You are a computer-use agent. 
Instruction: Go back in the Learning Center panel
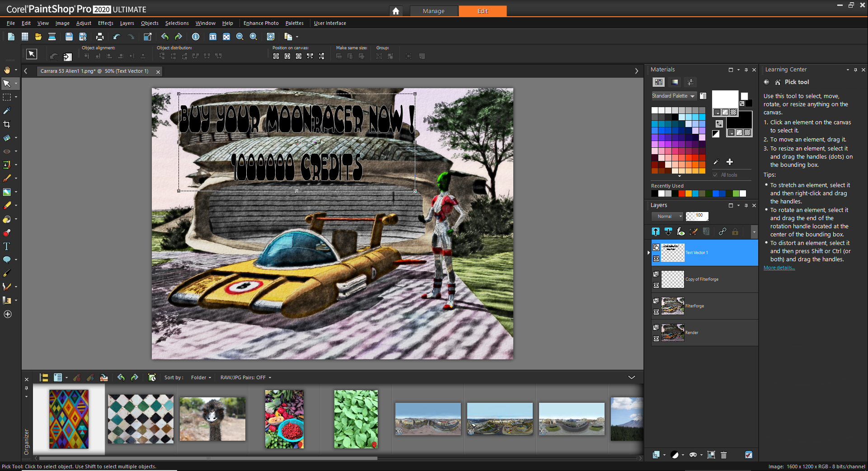pyautogui.click(x=766, y=82)
